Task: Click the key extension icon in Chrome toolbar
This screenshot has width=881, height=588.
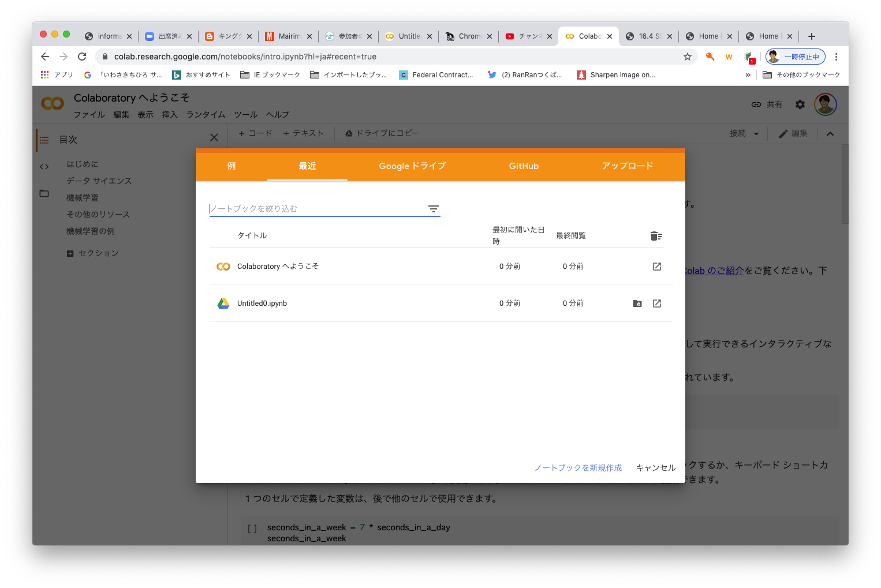Action: (710, 57)
